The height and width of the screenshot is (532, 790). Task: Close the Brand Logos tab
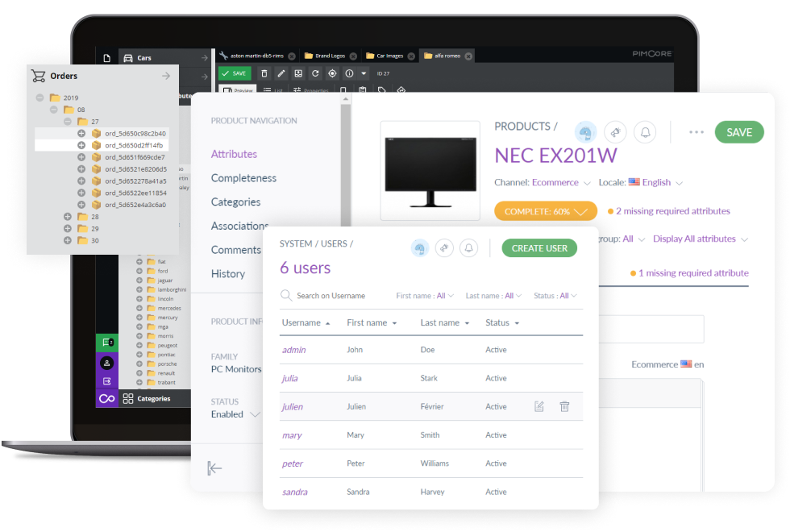tap(353, 56)
